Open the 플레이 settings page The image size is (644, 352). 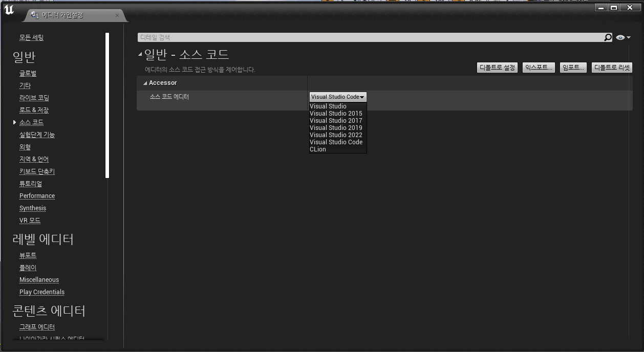pos(28,268)
